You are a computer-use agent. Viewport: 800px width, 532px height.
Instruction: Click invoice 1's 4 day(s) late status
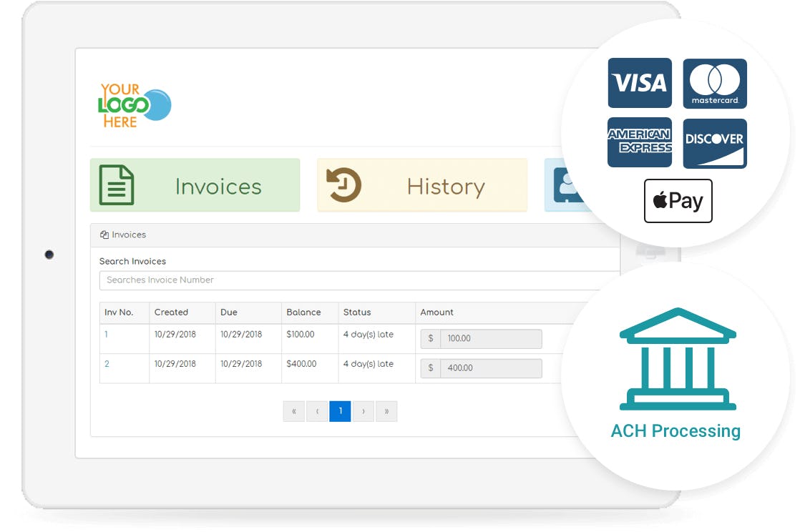369,335
